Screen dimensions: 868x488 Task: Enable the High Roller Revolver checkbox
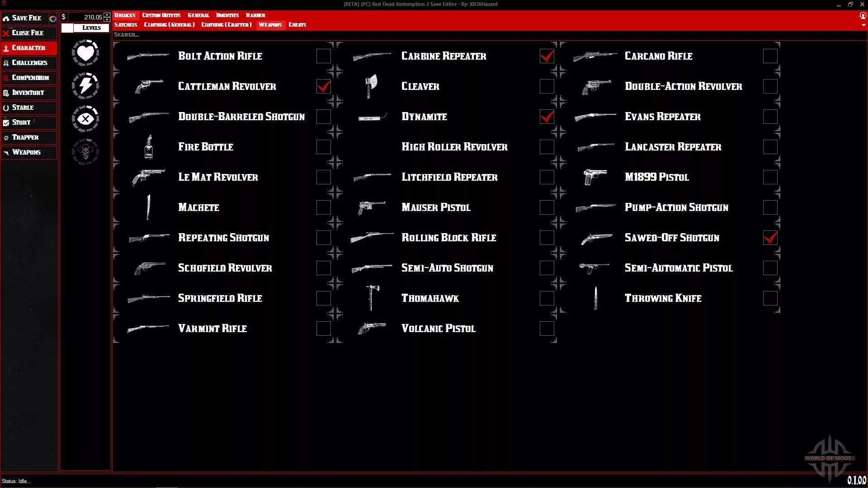(x=547, y=147)
